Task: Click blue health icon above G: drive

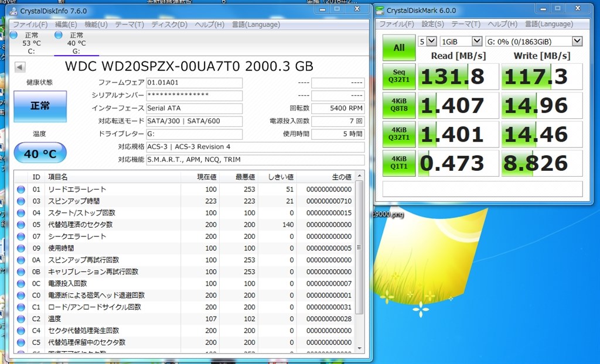Action: click(x=58, y=35)
